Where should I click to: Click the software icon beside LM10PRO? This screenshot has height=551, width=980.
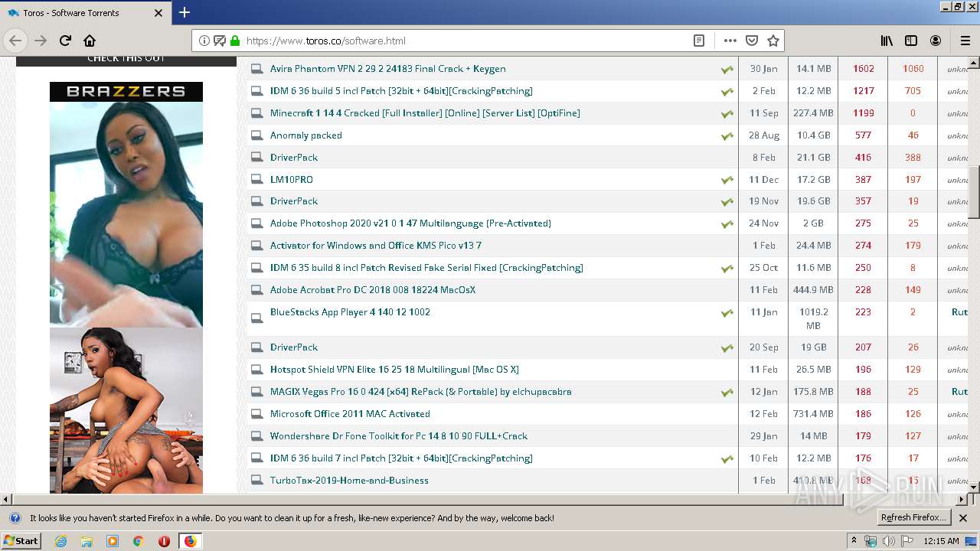256,180
